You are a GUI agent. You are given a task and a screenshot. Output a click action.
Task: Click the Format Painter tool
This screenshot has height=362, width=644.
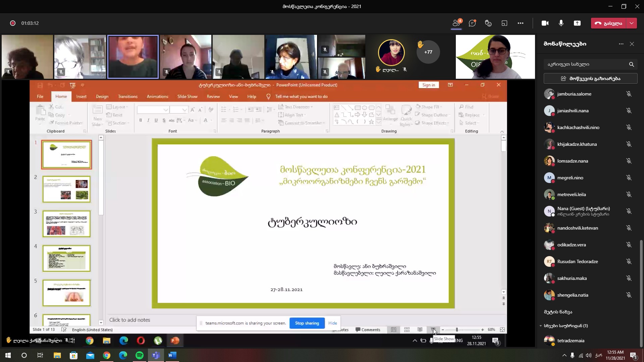tap(66, 123)
